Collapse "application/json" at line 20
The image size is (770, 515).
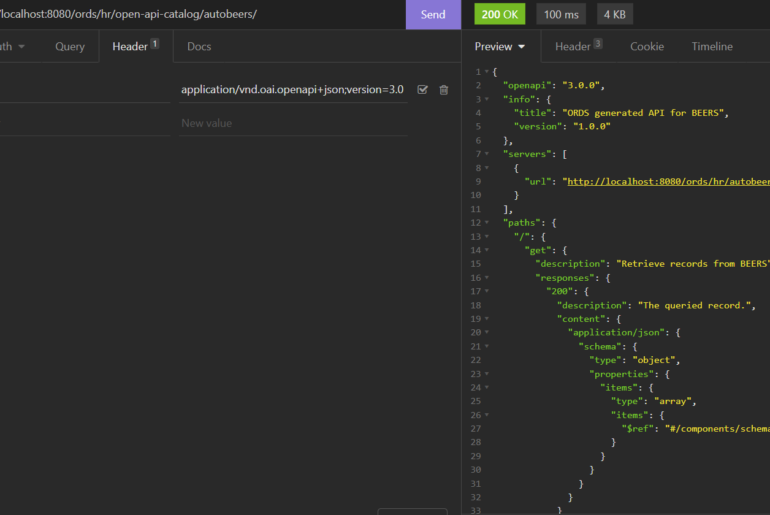click(487, 332)
